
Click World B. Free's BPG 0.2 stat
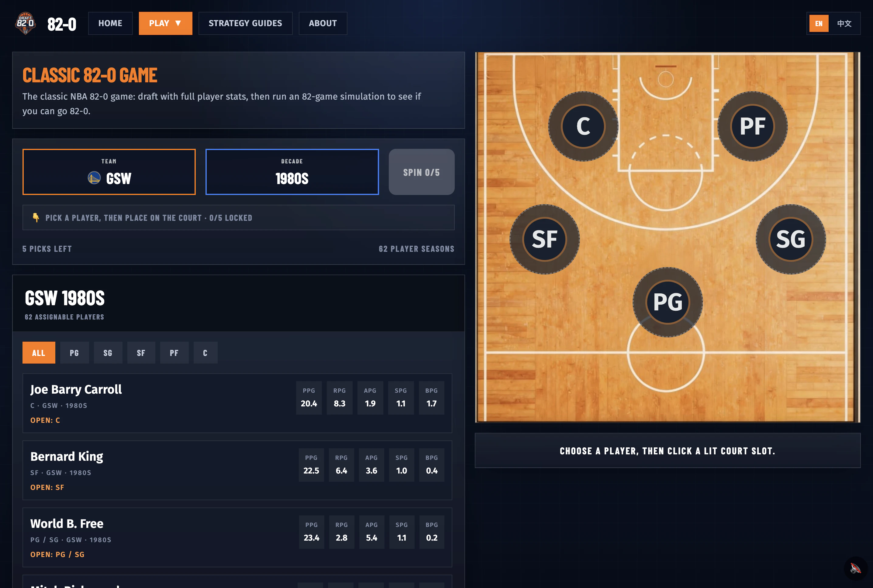point(432,532)
